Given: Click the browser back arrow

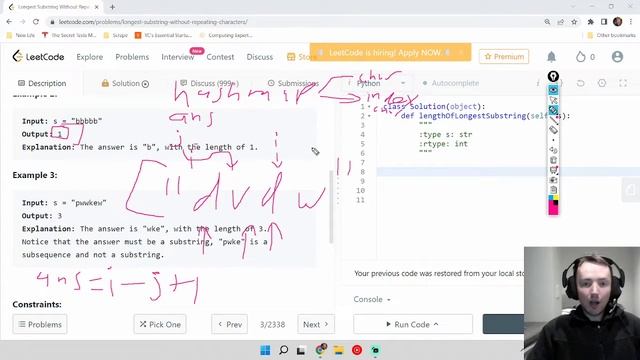Looking at the screenshot, I should coord(9,22).
